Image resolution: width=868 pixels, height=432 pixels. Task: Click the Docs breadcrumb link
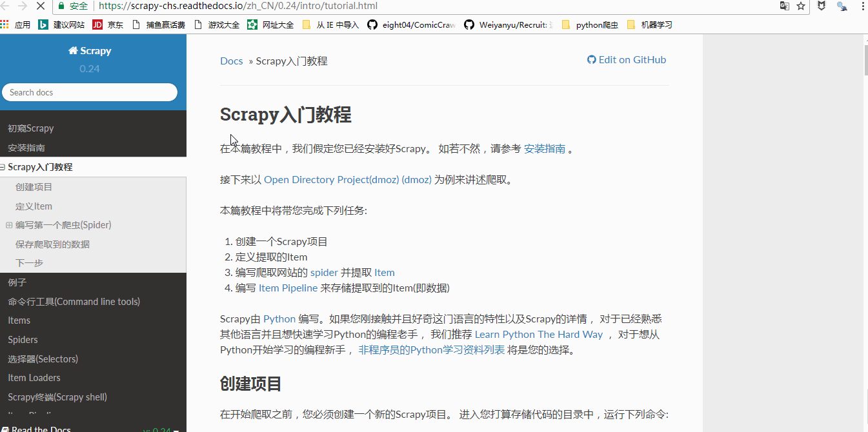click(x=232, y=61)
